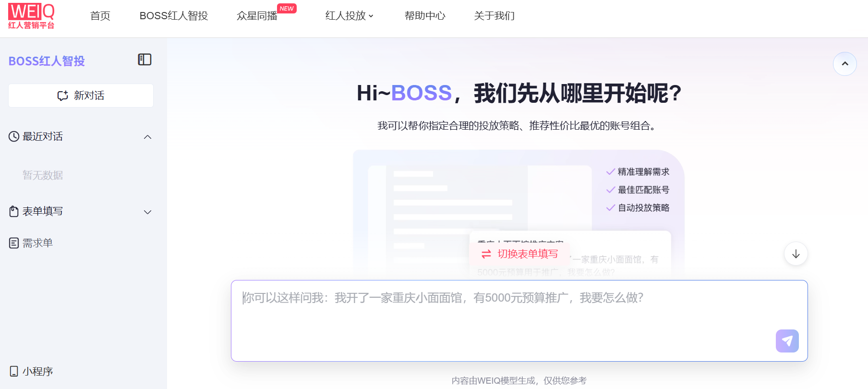Open 关于我们 in the top navigation

coord(494,16)
